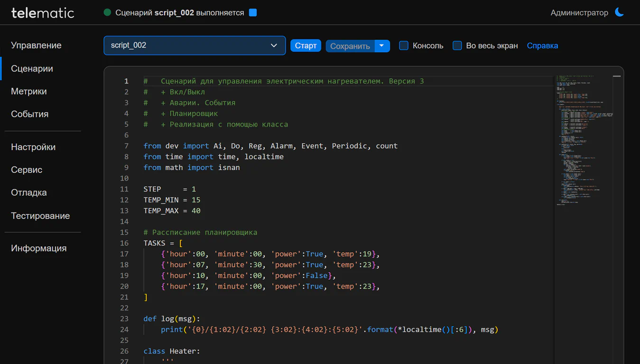Open Информация section
This screenshot has width=640, height=364.
click(39, 248)
